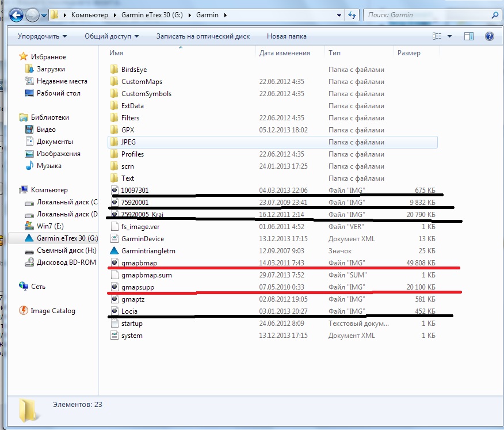Click the Back navigation arrow button

(16, 15)
